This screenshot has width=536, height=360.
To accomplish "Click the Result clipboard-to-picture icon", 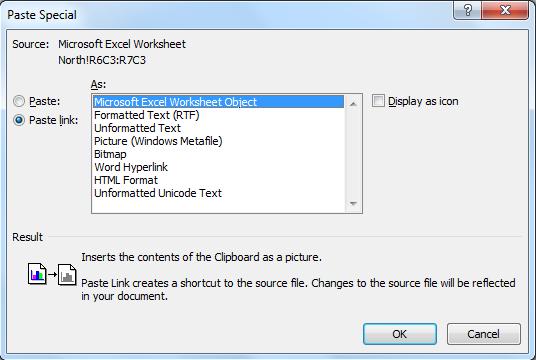I will point(52,274).
